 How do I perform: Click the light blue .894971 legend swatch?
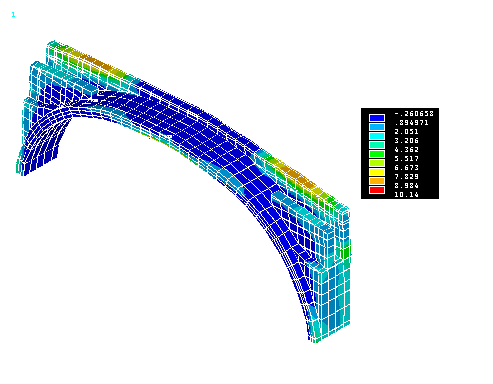[377, 127]
